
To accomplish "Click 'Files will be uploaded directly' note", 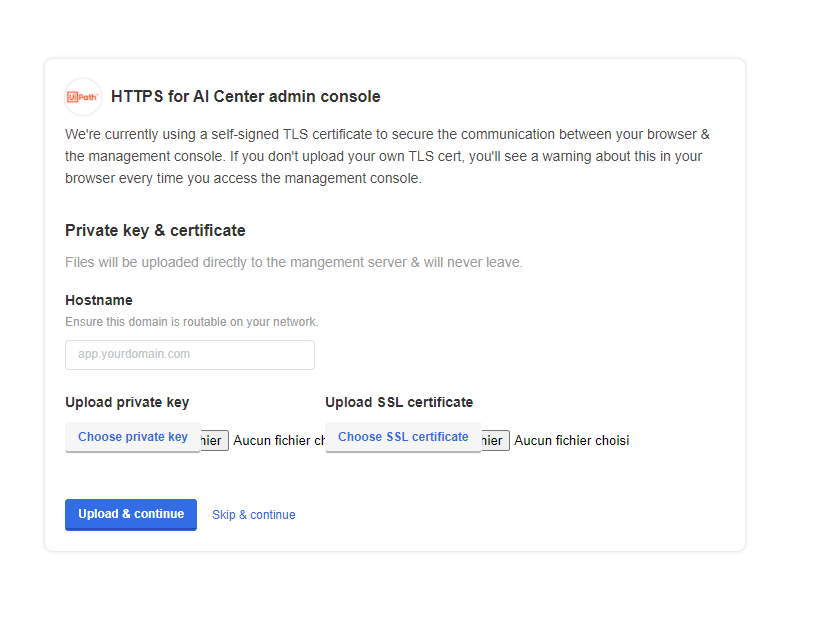I will click(x=294, y=262).
